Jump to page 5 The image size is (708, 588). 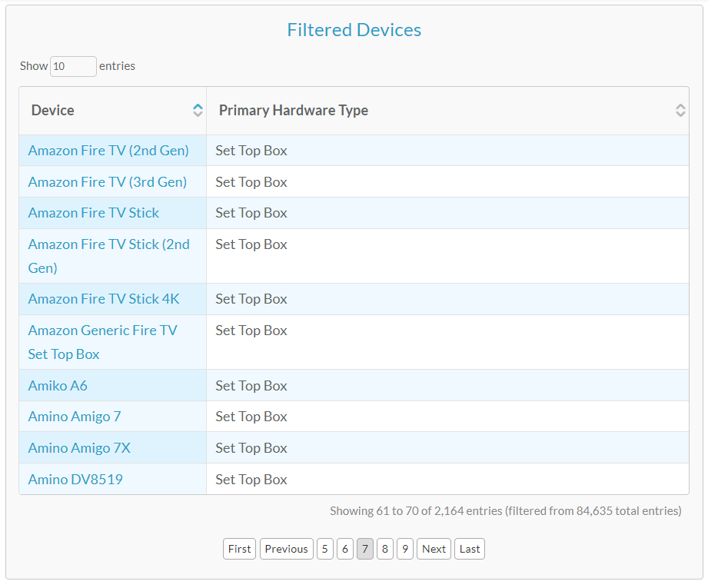click(x=325, y=549)
